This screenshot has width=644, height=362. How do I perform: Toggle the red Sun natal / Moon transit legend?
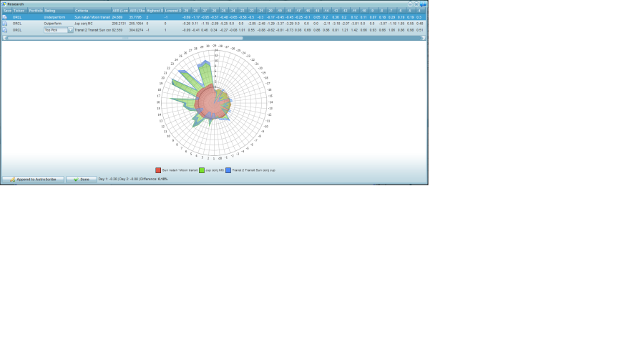pyautogui.click(x=158, y=170)
